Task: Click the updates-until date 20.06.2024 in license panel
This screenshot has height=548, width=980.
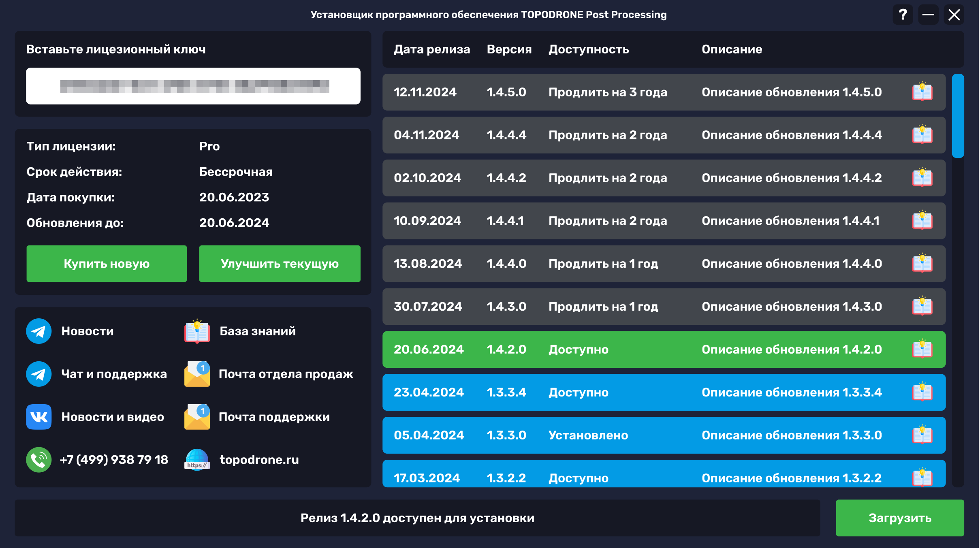Action: point(234,223)
